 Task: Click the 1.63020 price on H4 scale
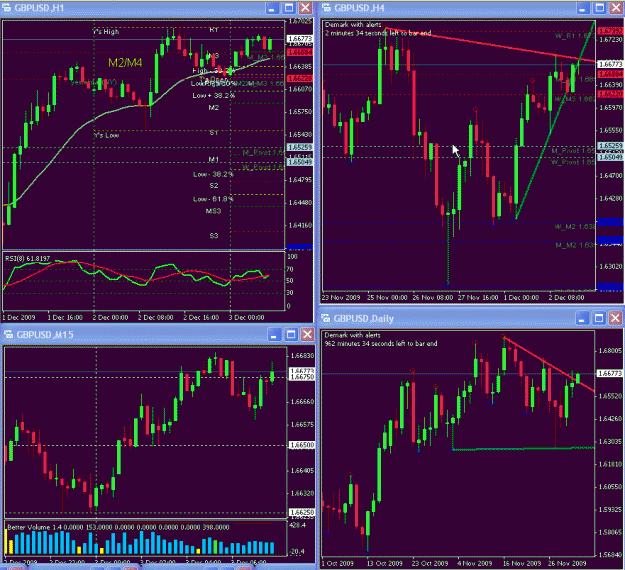click(x=611, y=266)
